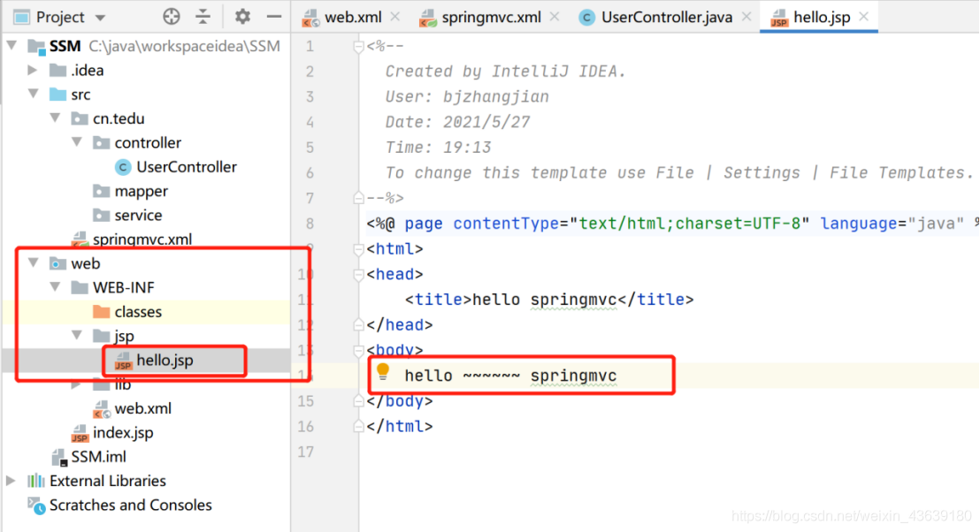Image resolution: width=980 pixels, height=532 pixels.
Task: Click the External Libraries icon
Action: pos(35,481)
